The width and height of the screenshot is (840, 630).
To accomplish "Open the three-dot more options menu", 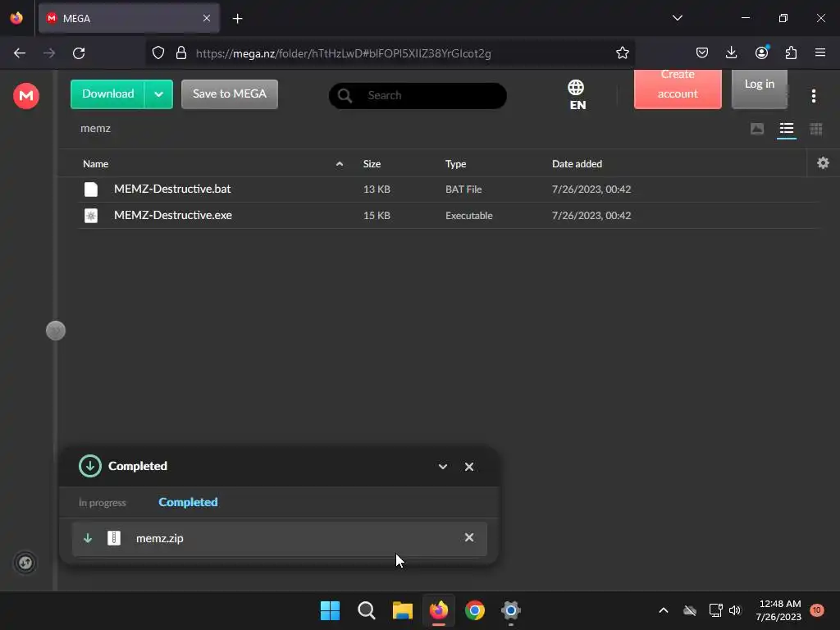I will pyautogui.click(x=814, y=96).
